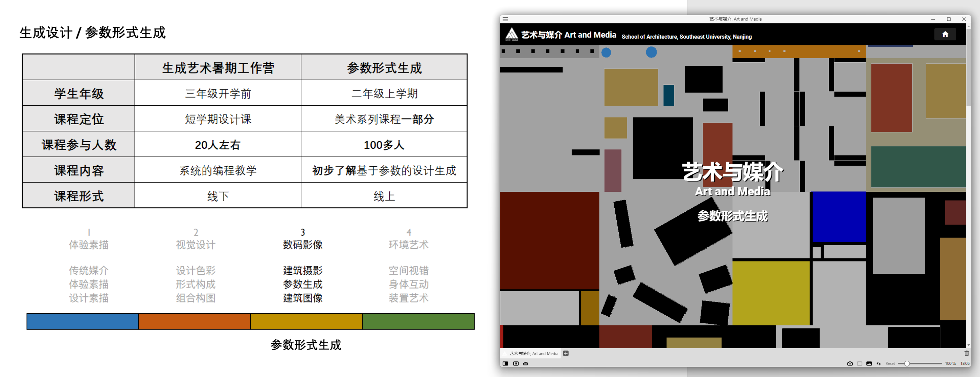Click the green segment of the course bar
The image size is (980, 377).
pos(418,321)
